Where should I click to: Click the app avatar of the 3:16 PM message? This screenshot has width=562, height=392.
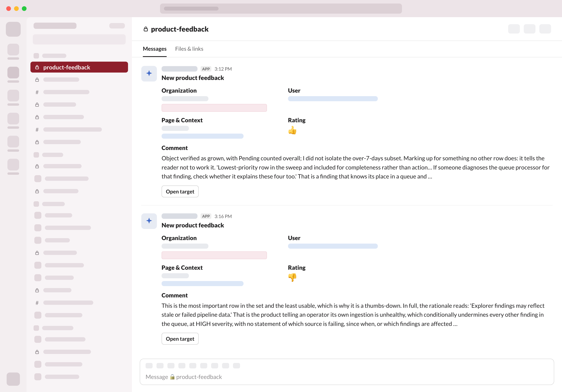coord(149,221)
